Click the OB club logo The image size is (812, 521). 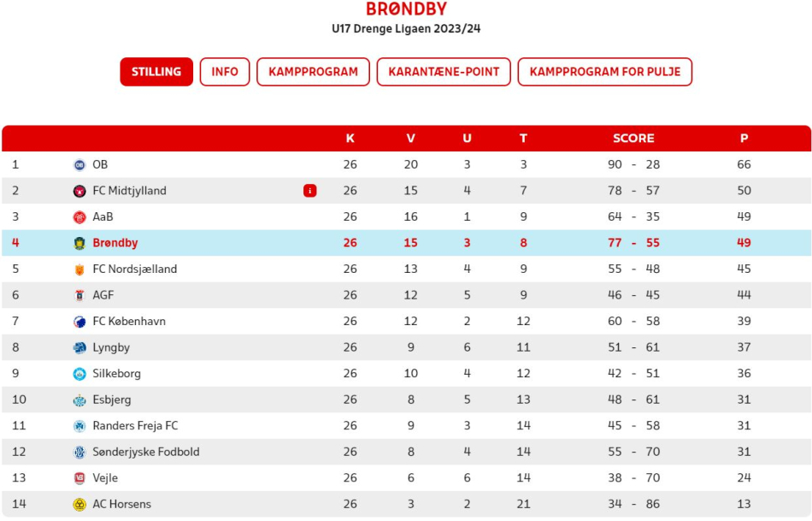79,165
